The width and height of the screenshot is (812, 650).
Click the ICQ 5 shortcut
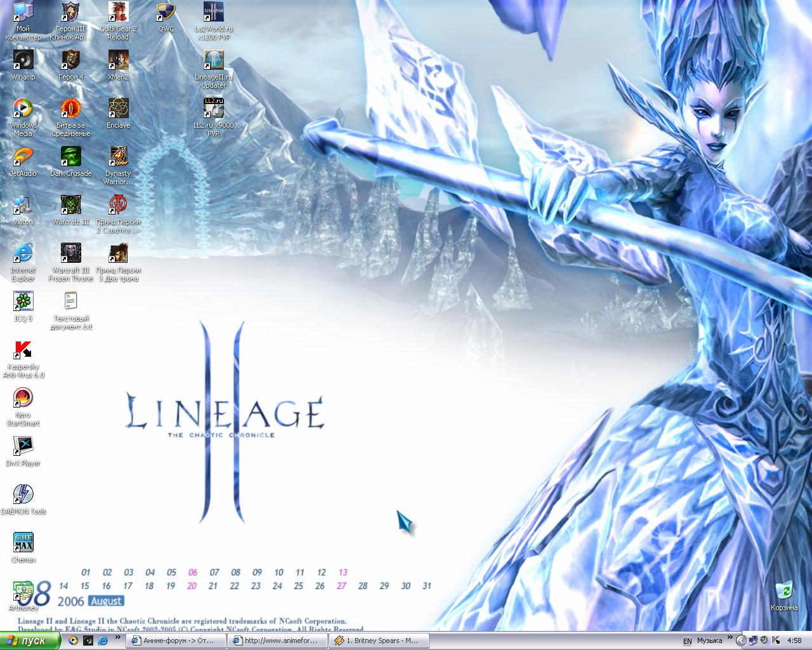23,302
